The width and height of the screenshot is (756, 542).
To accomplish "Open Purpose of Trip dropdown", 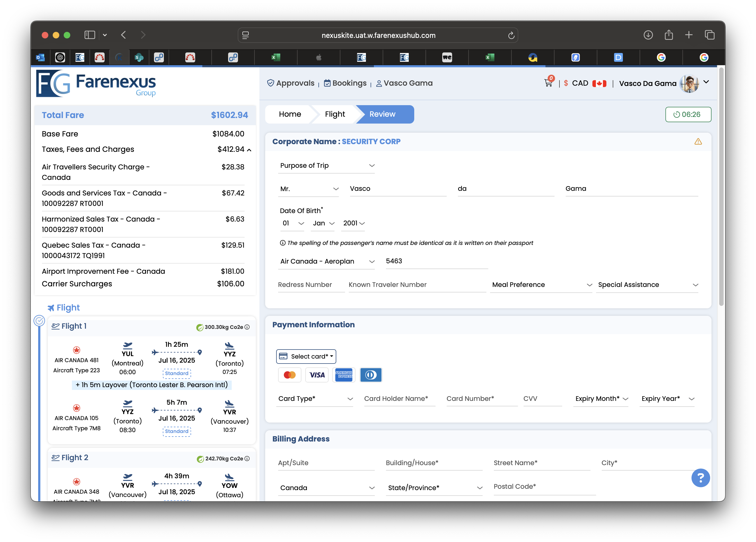I will coord(327,166).
